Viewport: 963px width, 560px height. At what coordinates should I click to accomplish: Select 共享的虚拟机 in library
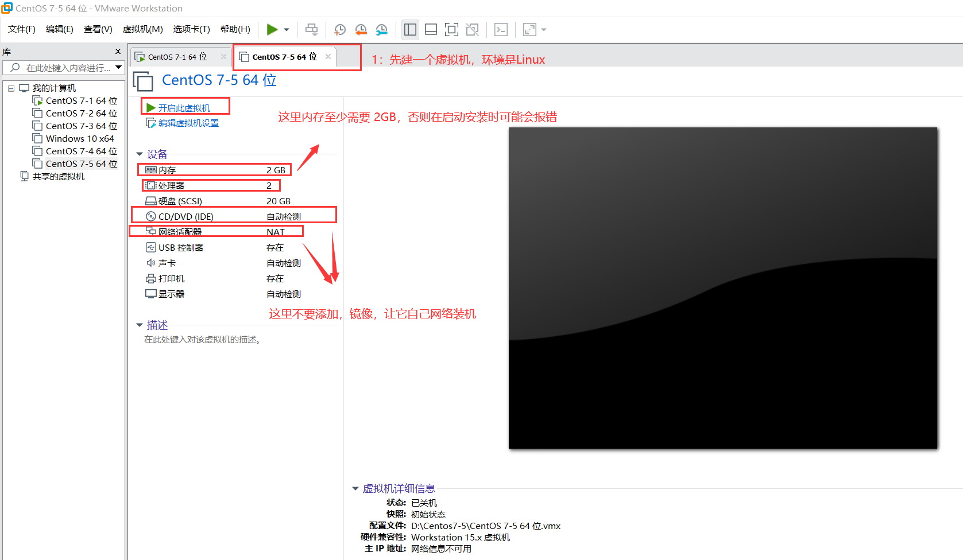click(58, 177)
